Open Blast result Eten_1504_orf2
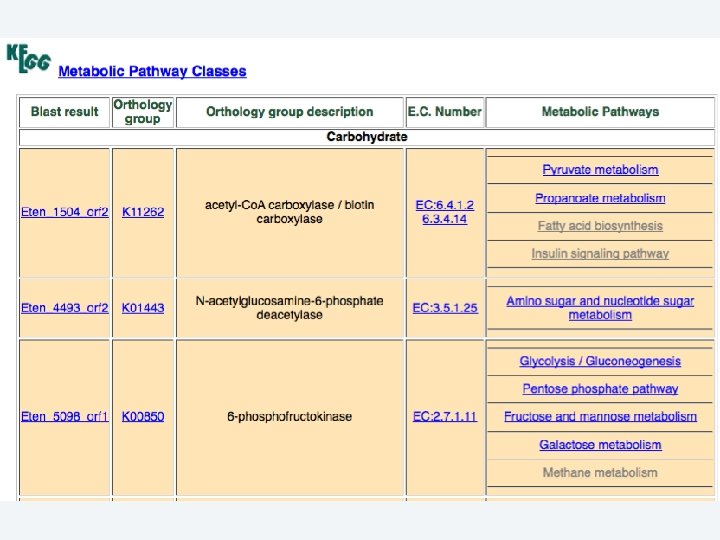The height and width of the screenshot is (540, 720). point(65,212)
